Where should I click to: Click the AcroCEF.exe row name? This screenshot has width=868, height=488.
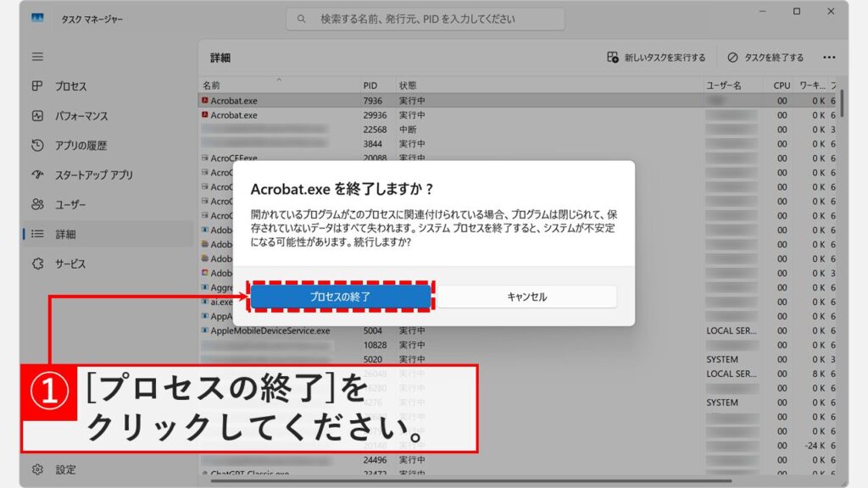234,158
